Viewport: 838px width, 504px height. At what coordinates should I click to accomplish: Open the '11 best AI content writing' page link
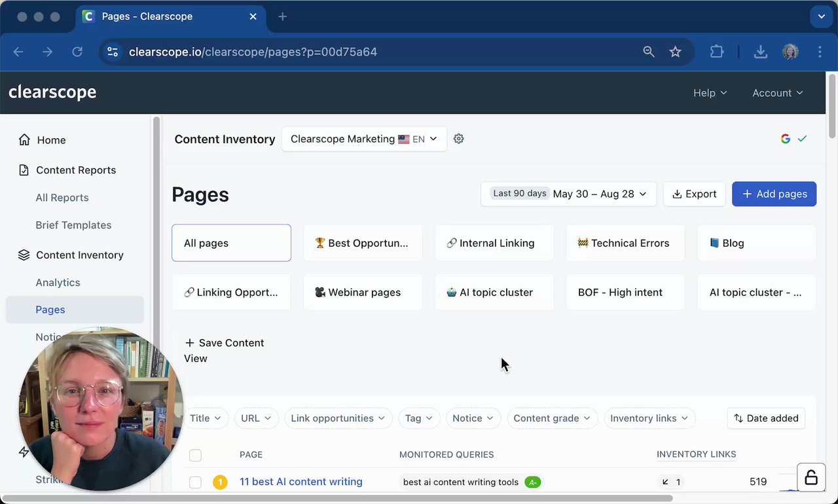pos(301,482)
